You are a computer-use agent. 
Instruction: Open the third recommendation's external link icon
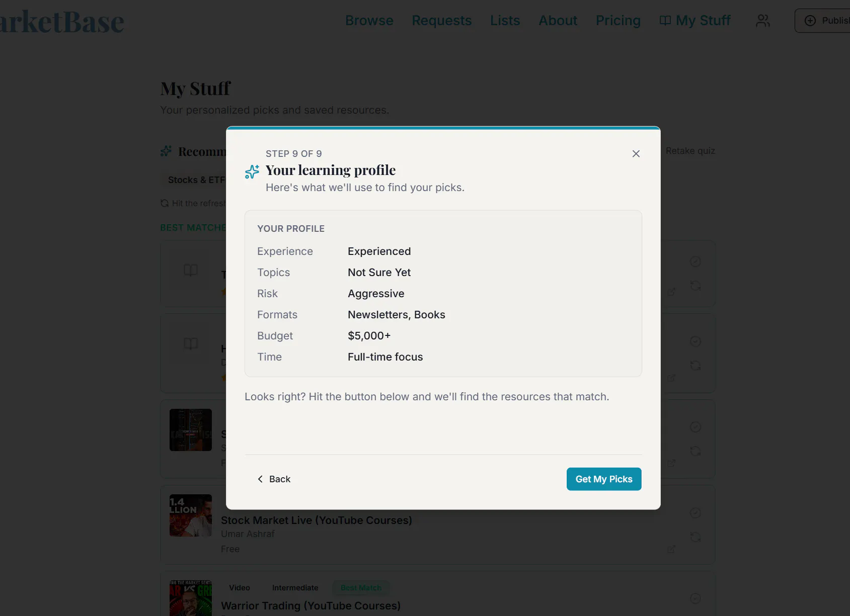(671, 463)
